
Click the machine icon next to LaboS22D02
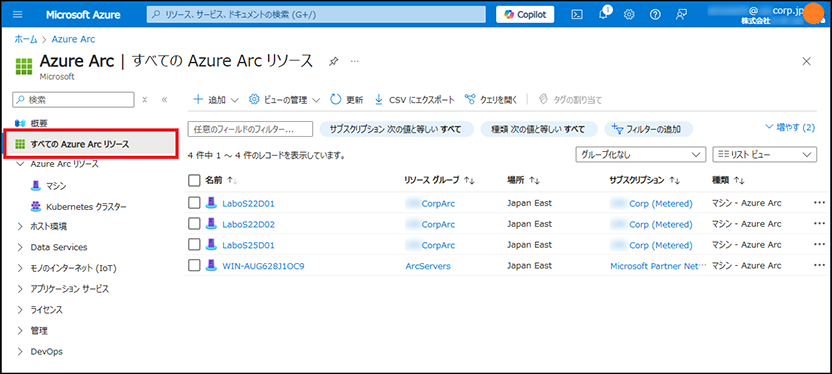pos(211,224)
